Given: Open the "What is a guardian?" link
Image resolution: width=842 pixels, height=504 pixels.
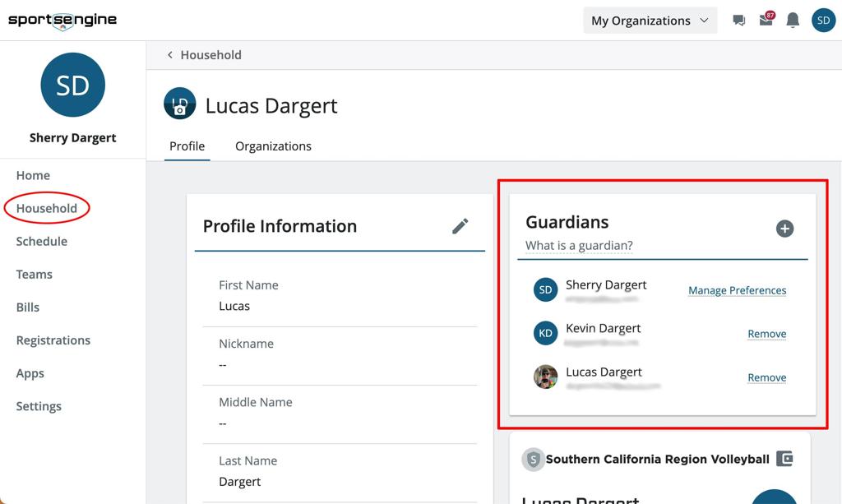Looking at the screenshot, I should click(579, 246).
